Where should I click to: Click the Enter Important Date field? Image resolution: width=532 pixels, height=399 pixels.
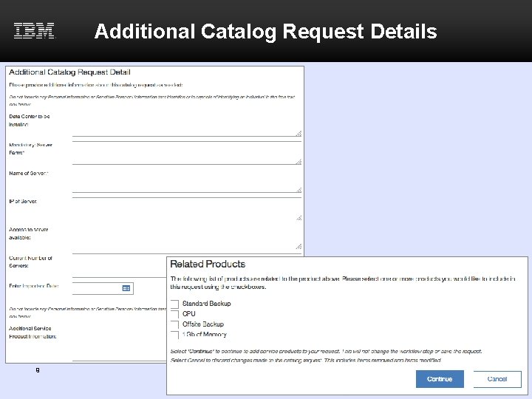[98, 287]
